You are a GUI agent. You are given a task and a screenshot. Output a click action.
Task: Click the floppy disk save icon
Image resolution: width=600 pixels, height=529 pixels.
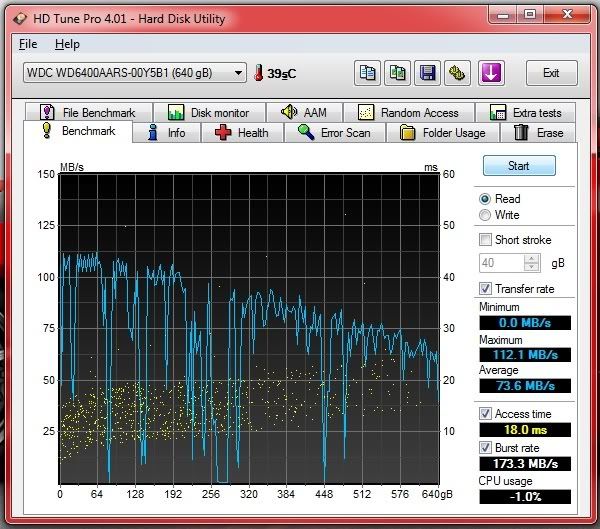click(428, 73)
